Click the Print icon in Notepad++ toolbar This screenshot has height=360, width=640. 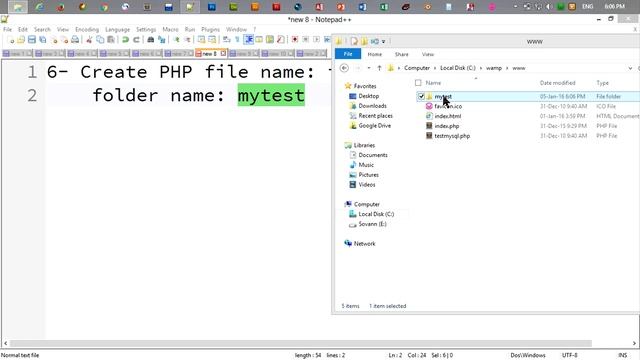pos(75,40)
